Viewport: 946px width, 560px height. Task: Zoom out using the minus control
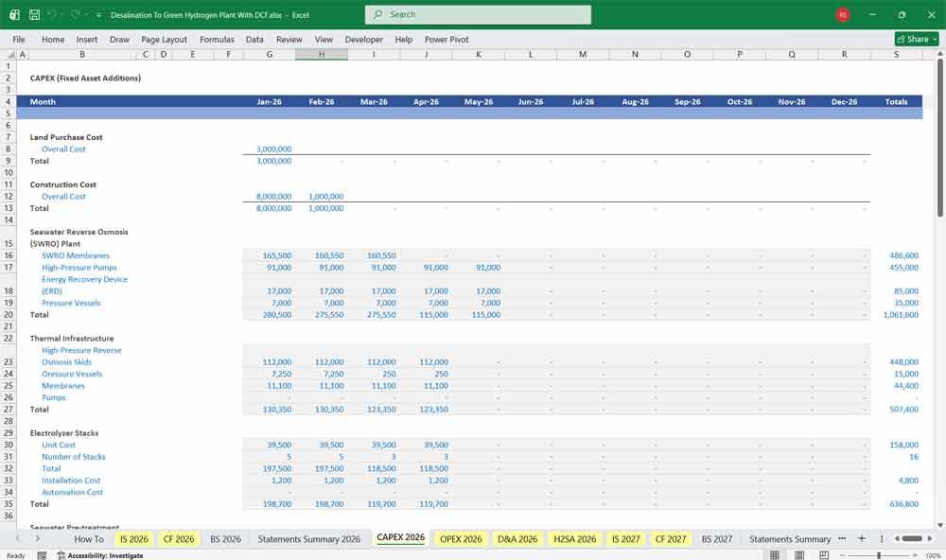842,553
